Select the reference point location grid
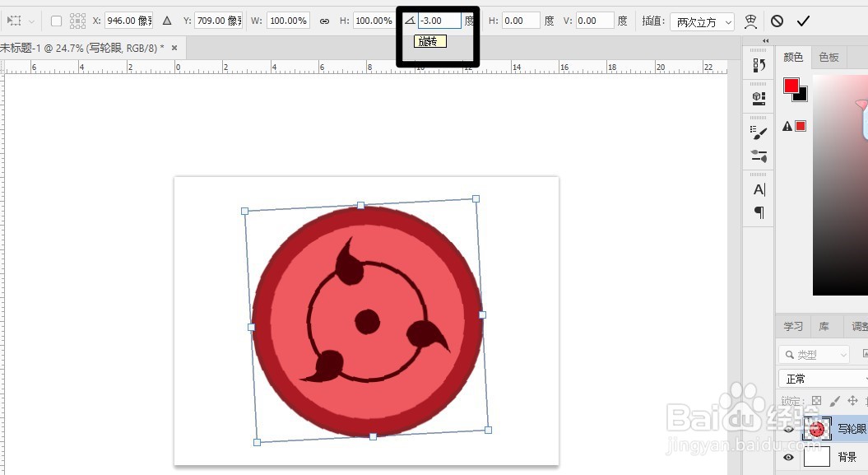The height and width of the screenshot is (475, 868). [77, 21]
